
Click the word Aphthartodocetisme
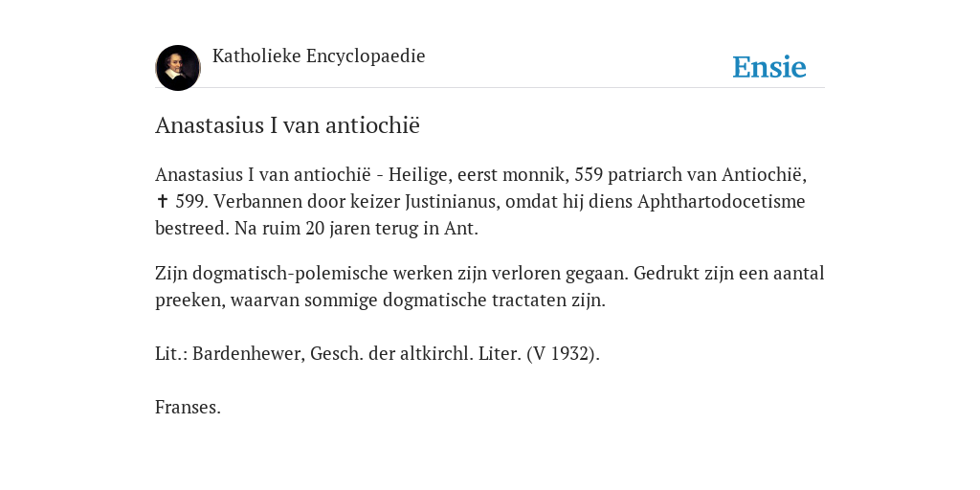pyautogui.click(x=722, y=202)
